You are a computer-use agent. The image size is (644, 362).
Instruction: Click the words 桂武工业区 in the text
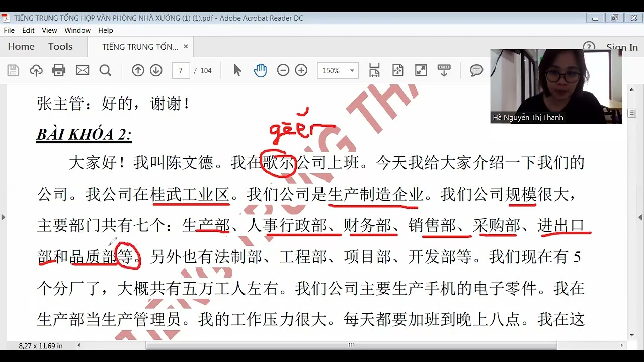(x=190, y=194)
